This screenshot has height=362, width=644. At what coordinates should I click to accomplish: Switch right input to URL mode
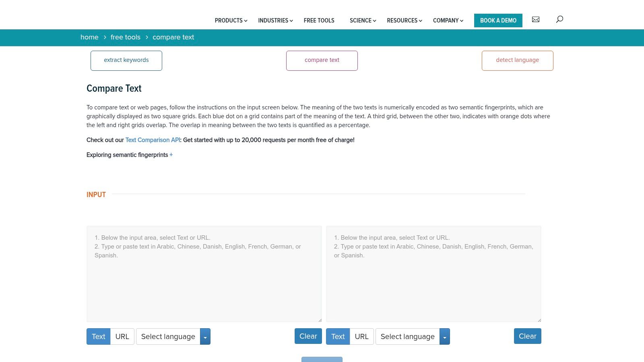click(x=361, y=337)
